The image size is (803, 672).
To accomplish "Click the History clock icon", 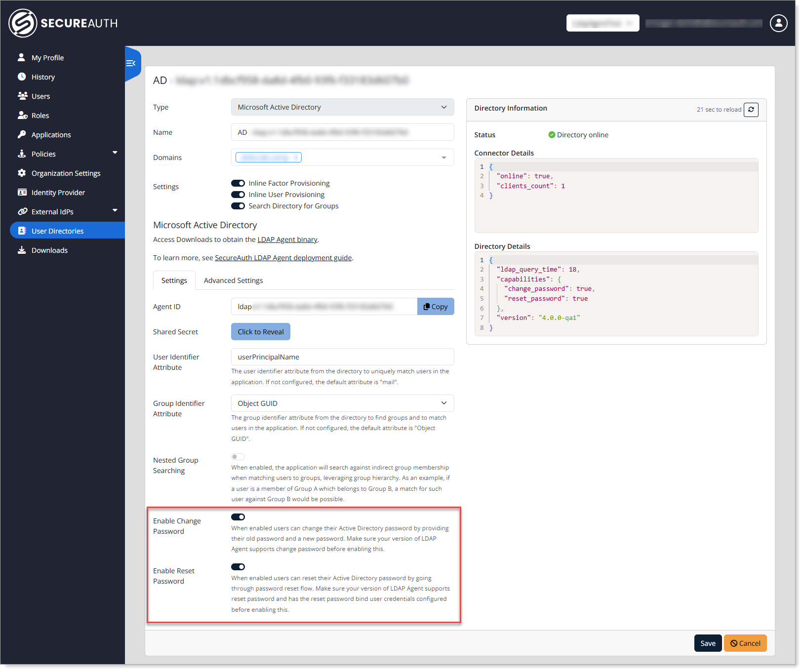I will (x=22, y=77).
